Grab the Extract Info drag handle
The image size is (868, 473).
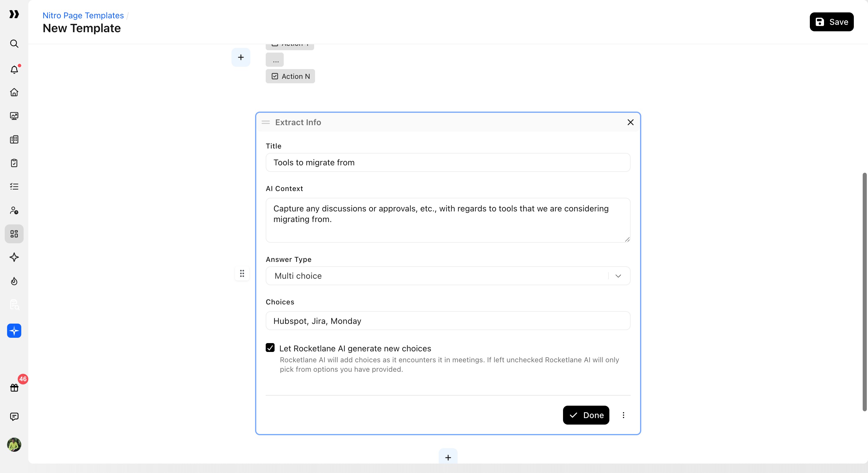265,122
